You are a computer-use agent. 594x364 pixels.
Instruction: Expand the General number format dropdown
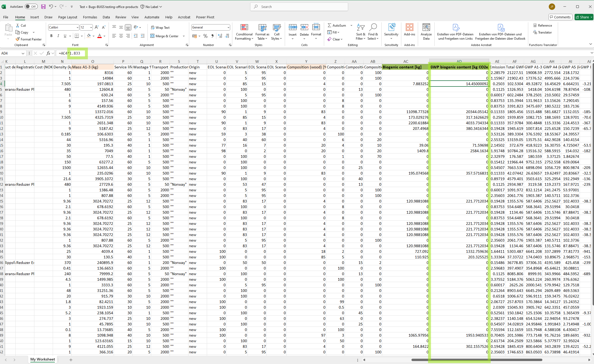click(228, 27)
